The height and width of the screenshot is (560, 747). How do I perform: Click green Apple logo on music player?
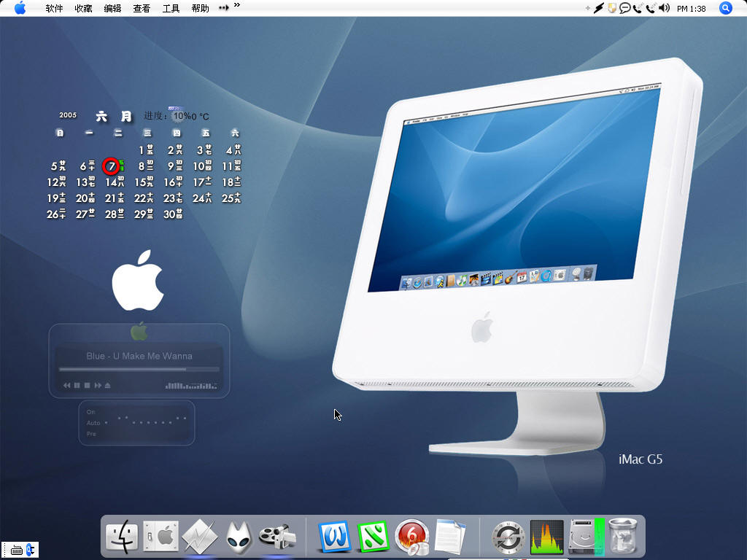[139, 331]
